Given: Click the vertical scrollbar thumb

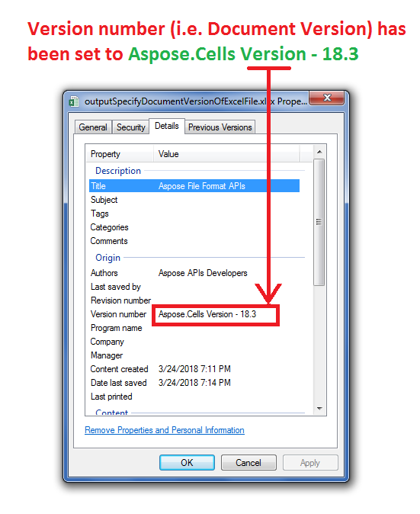Looking at the screenshot, I should 319,222.
